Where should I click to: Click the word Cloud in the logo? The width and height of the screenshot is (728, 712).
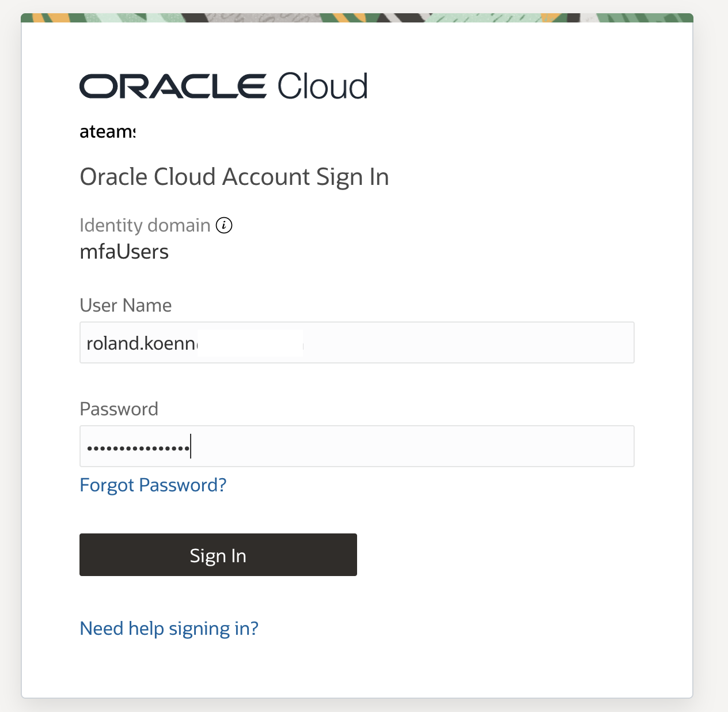(x=322, y=86)
